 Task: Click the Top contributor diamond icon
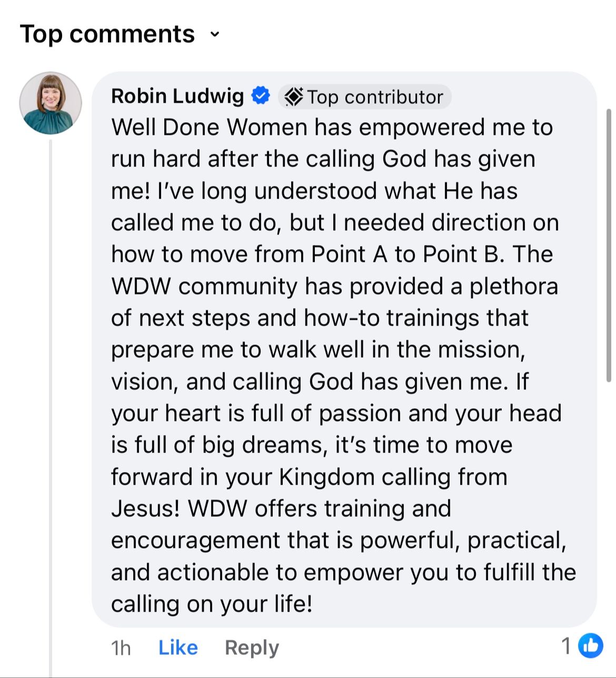click(293, 97)
